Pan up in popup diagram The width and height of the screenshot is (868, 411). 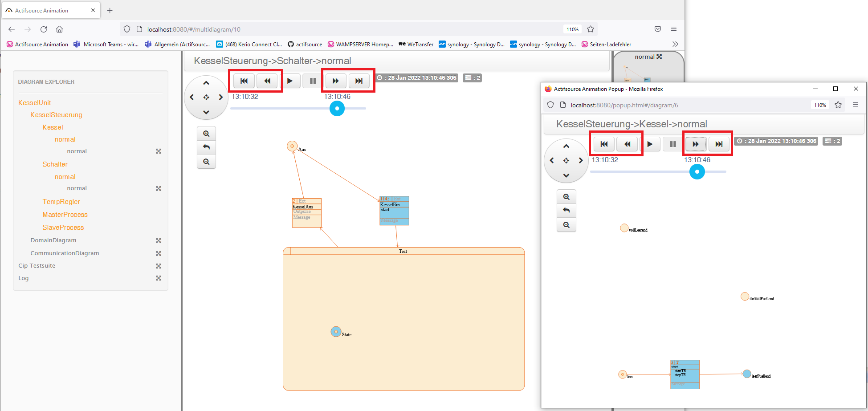(x=566, y=146)
